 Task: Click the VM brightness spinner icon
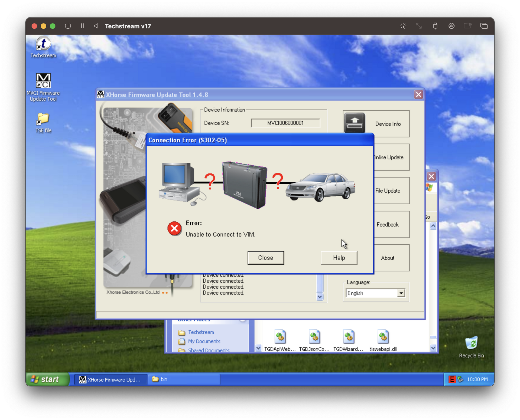tap(403, 26)
